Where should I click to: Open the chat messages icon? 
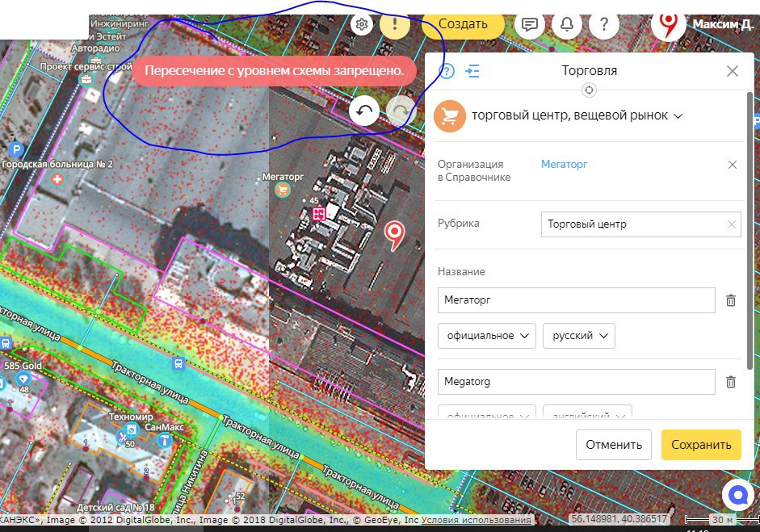(529, 23)
